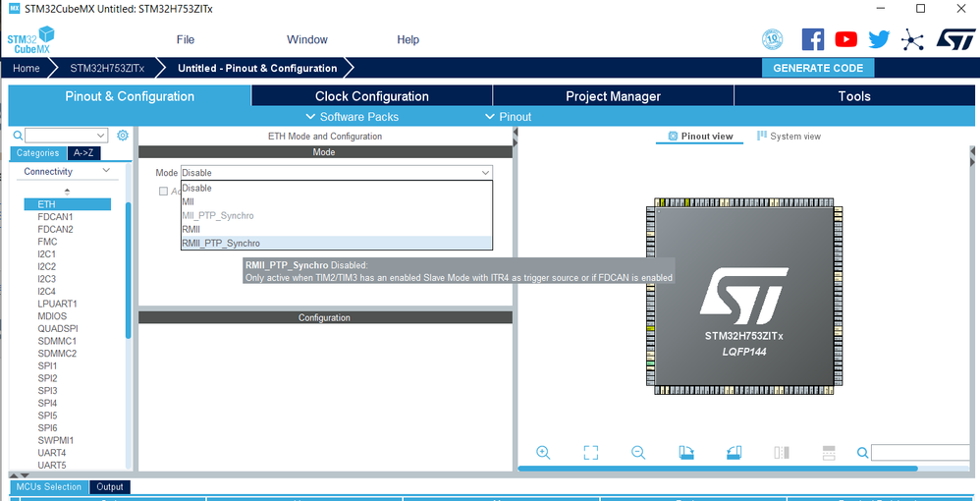Select the Categories tab
Screen dimensions: 980x501
point(38,153)
